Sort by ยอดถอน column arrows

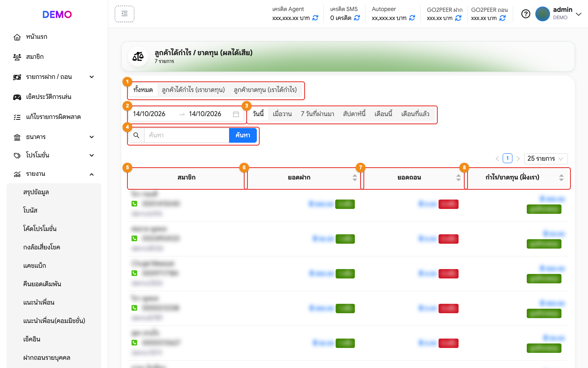[459, 177]
